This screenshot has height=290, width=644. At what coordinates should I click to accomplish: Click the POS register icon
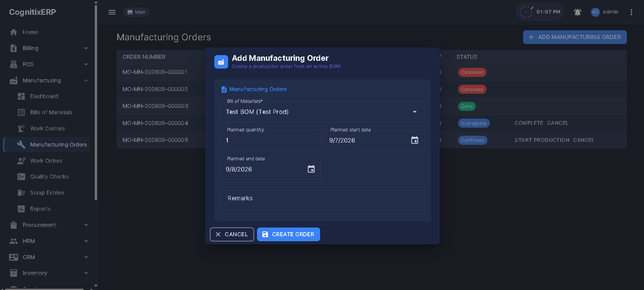click(13, 64)
